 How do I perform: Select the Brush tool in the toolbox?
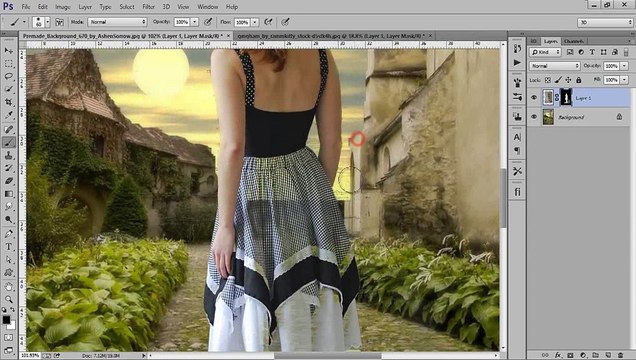[x=9, y=142]
